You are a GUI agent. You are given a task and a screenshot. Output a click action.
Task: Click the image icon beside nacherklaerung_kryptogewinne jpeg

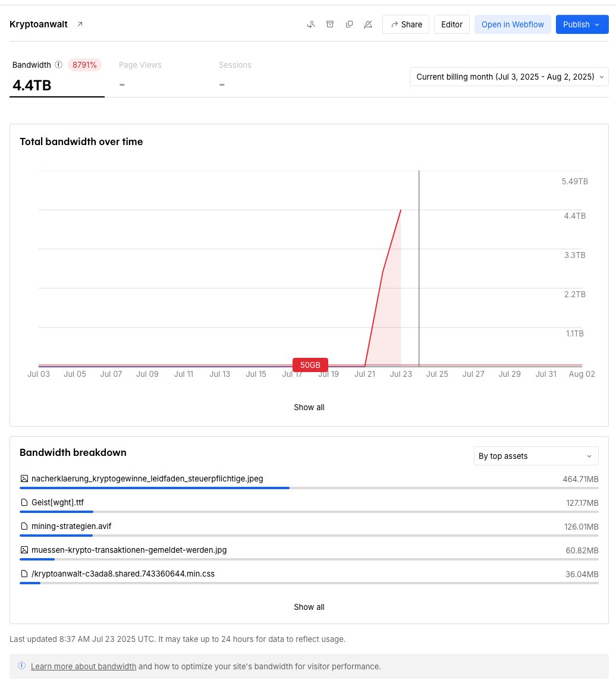[24, 478]
